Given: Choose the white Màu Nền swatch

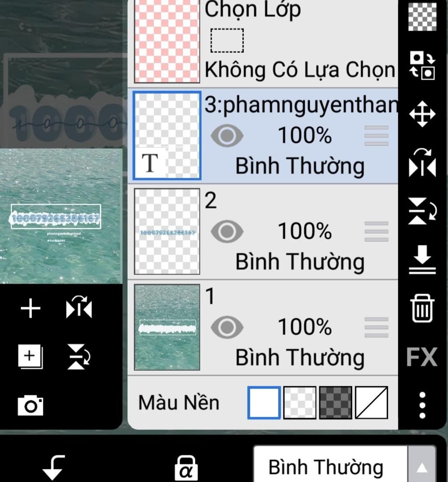Looking at the screenshot, I should click(x=264, y=403).
